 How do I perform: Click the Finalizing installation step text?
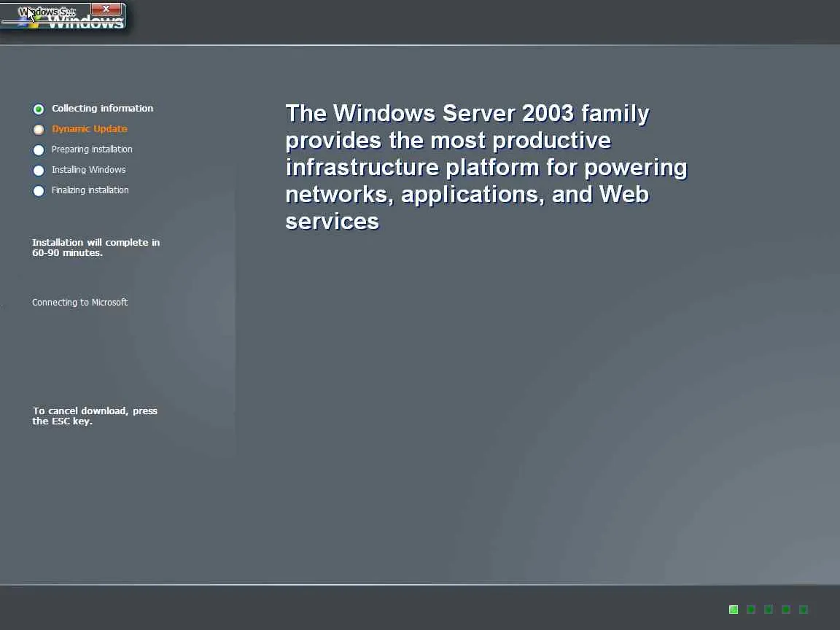(90, 190)
